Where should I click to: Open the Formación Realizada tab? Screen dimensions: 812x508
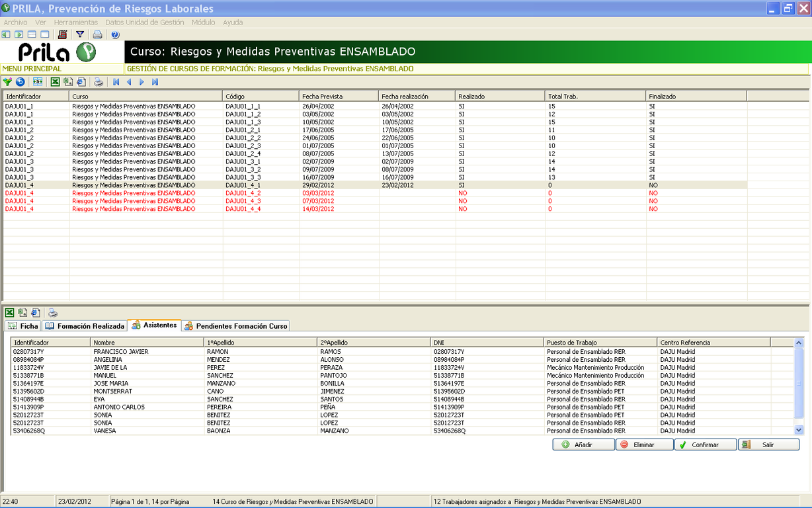pos(85,326)
